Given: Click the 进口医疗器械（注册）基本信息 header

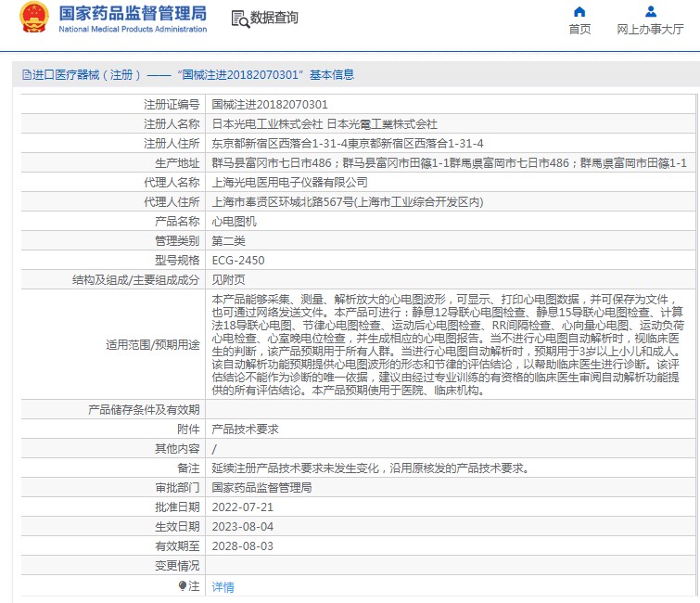Looking at the screenshot, I should (x=188, y=74).
